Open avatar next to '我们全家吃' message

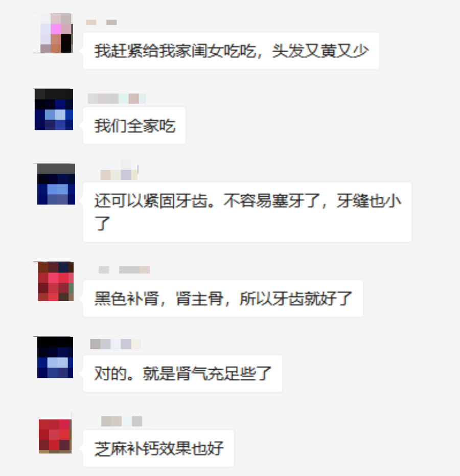(x=54, y=109)
